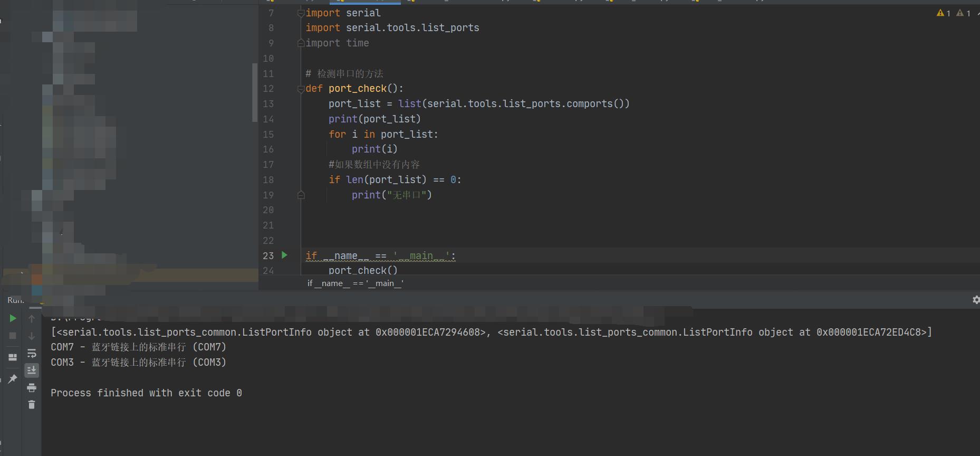The height and width of the screenshot is (456, 980).
Task: Click the Up the Stack Trace arrow
Action: (32, 319)
